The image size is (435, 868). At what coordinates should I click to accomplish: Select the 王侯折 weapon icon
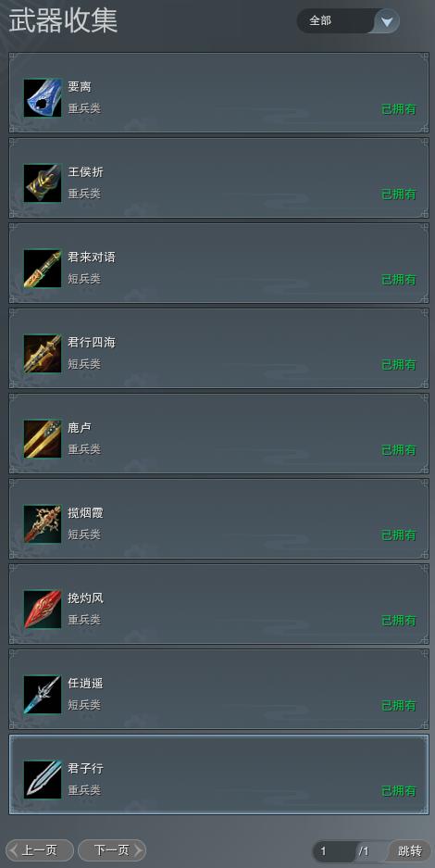(43, 182)
